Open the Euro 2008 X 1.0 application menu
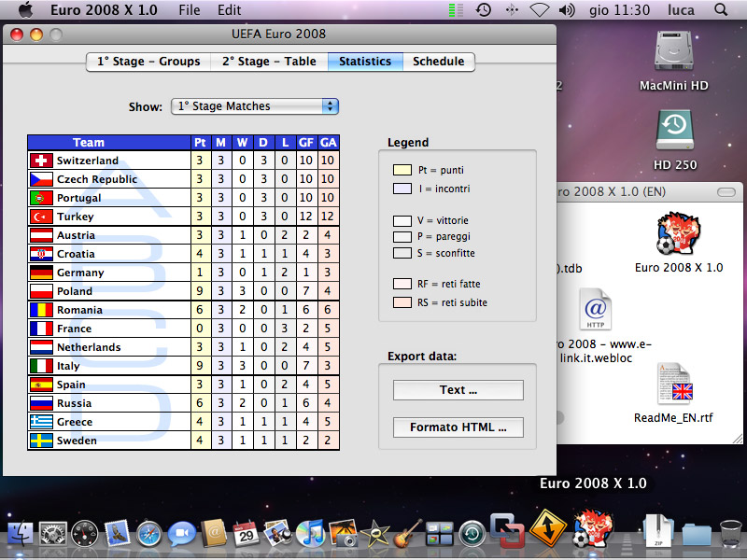Screen dimensions: 747x560 pos(104,10)
